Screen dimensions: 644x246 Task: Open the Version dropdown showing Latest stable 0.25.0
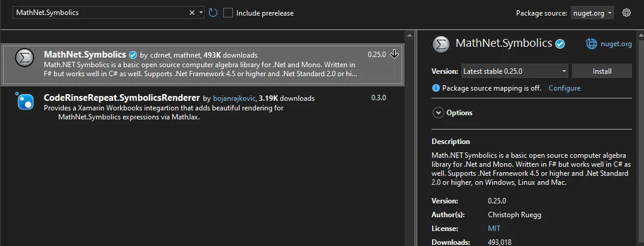[514, 71]
